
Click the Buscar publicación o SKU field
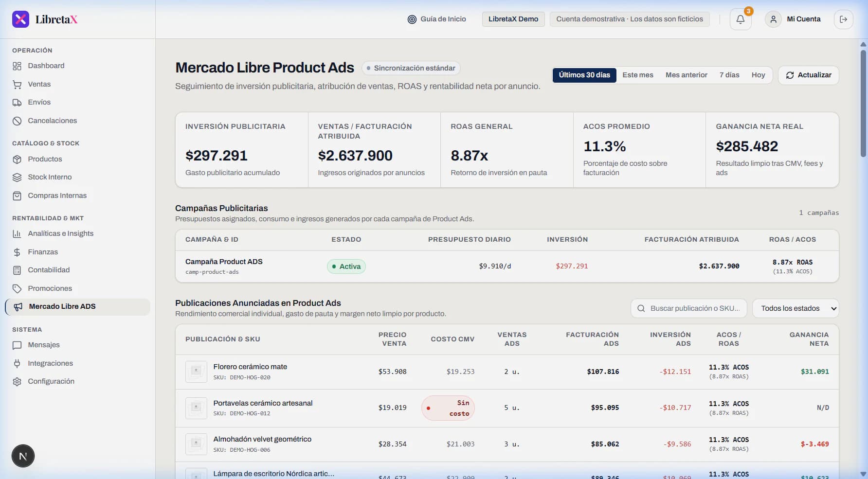coord(689,308)
